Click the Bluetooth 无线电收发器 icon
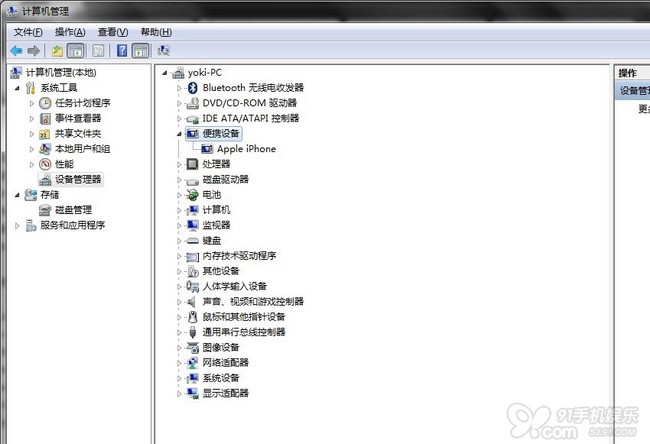Image resolution: width=650 pixels, height=444 pixels. click(192, 87)
